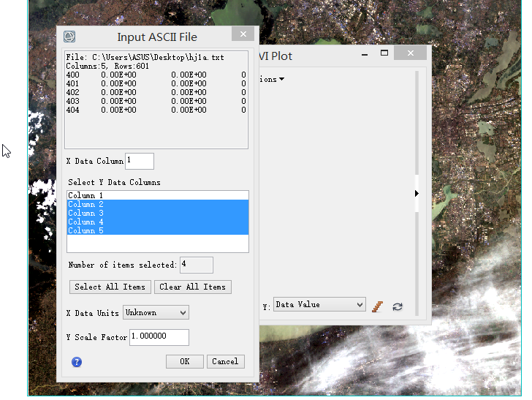532x400 pixels.
Task: Maximize the ENVI Plot window
Action: [x=384, y=53]
